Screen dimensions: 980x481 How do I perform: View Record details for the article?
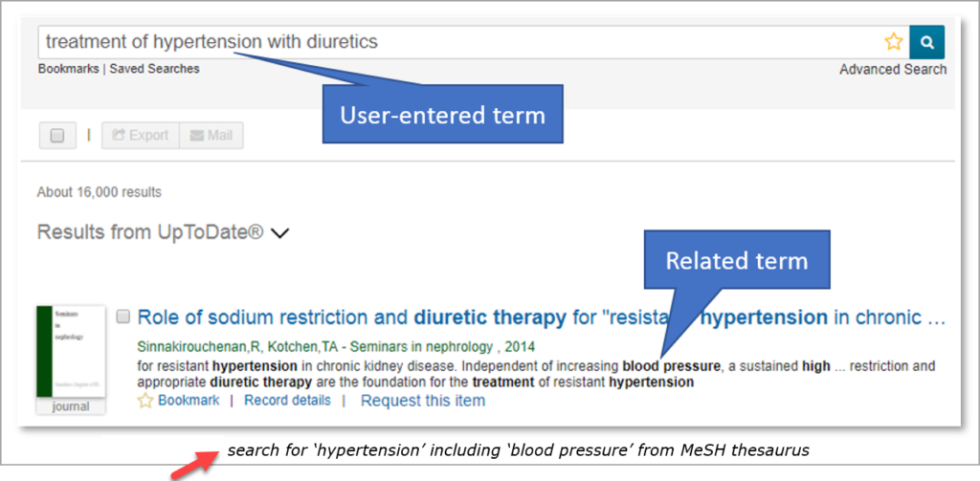pyautogui.click(x=287, y=401)
